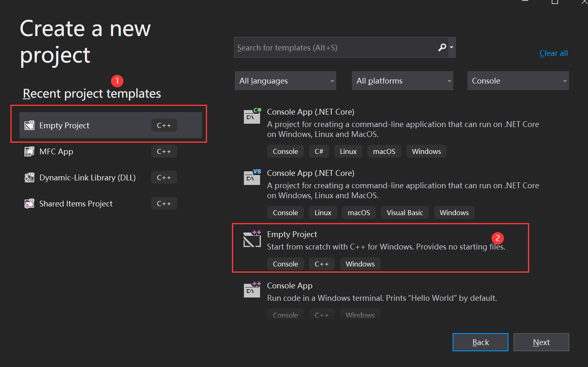Select Empty Project in recent templates
Viewport: 588px width, 367px height.
click(x=111, y=125)
